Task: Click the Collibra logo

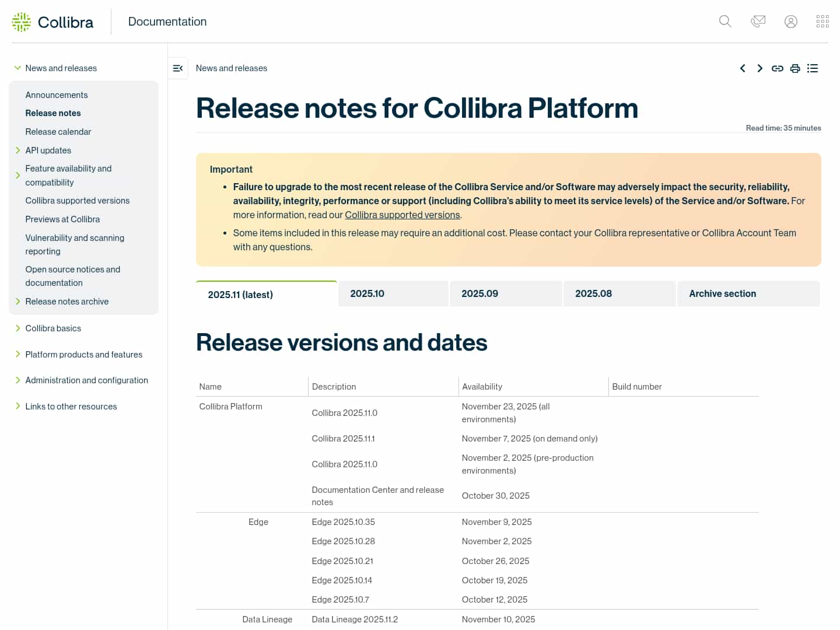Action: point(52,22)
